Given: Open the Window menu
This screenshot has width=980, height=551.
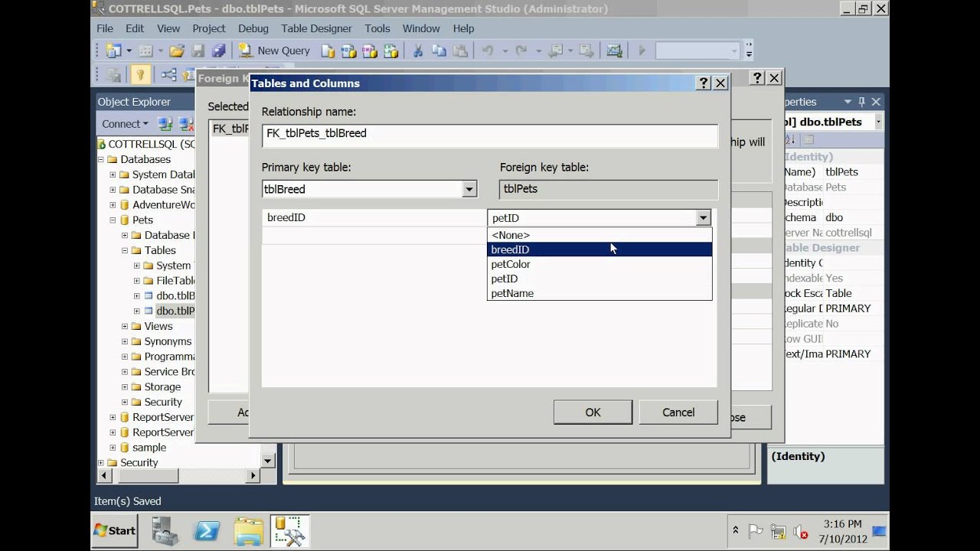Looking at the screenshot, I should point(421,28).
